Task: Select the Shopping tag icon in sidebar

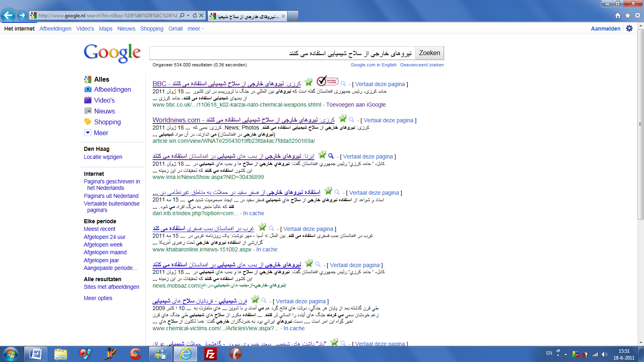Action: point(88,122)
